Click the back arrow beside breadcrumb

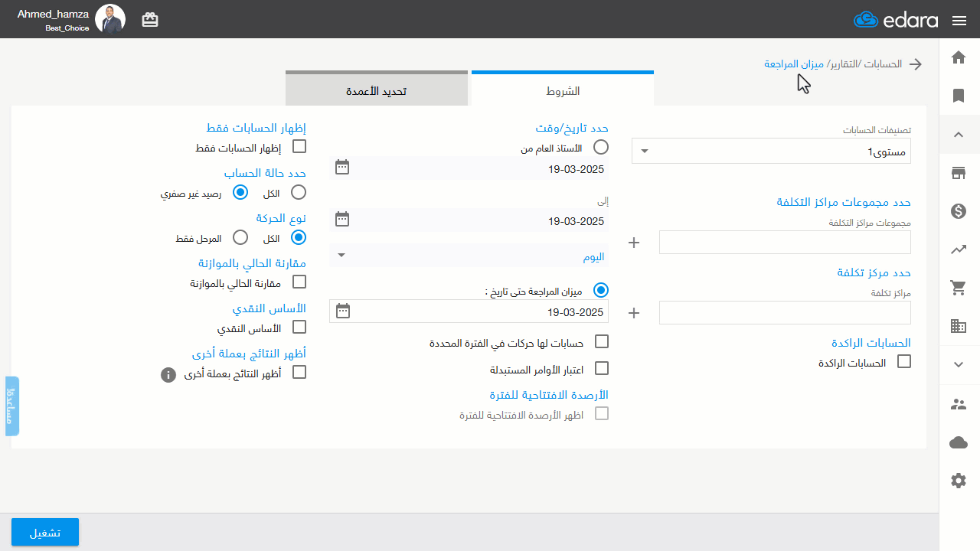[x=915, y=64]
